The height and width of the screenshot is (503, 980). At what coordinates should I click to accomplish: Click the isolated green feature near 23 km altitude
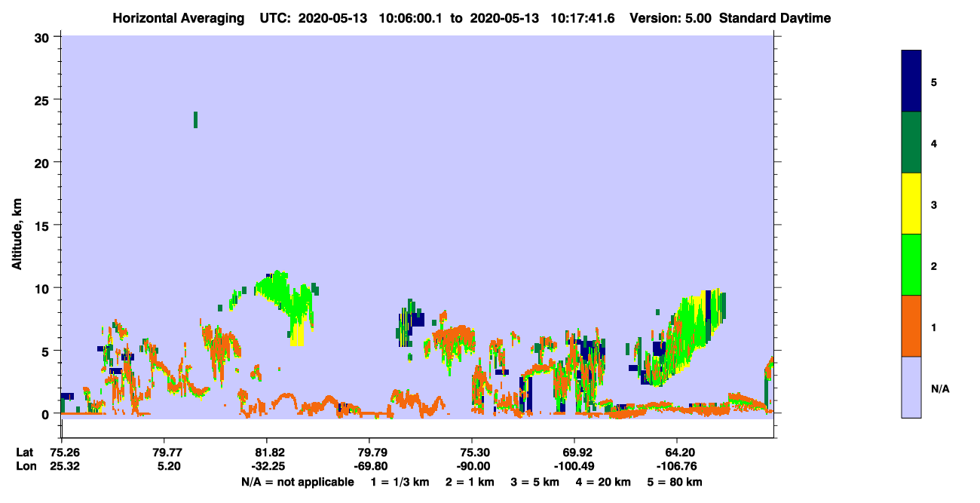(x=195, y=120)
